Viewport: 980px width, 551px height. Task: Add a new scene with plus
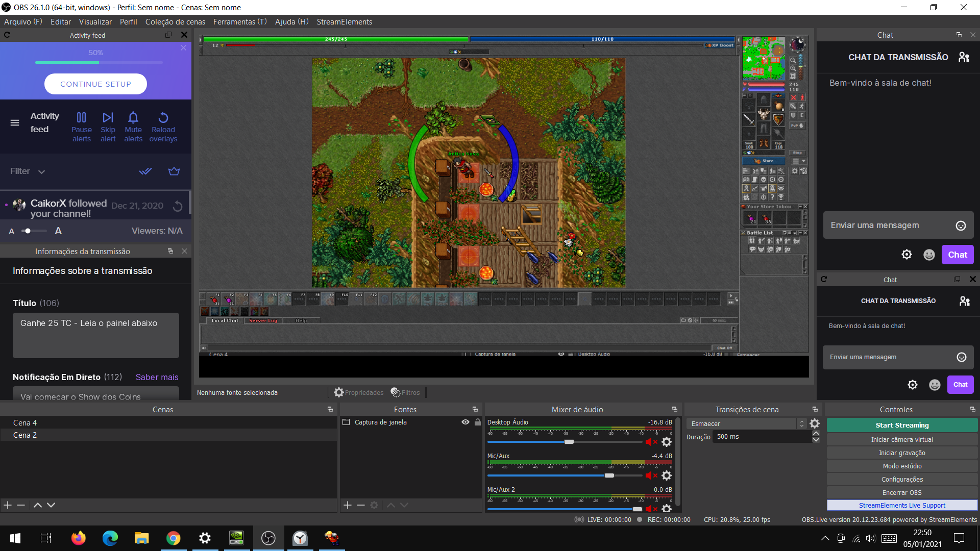coord(8,505)
